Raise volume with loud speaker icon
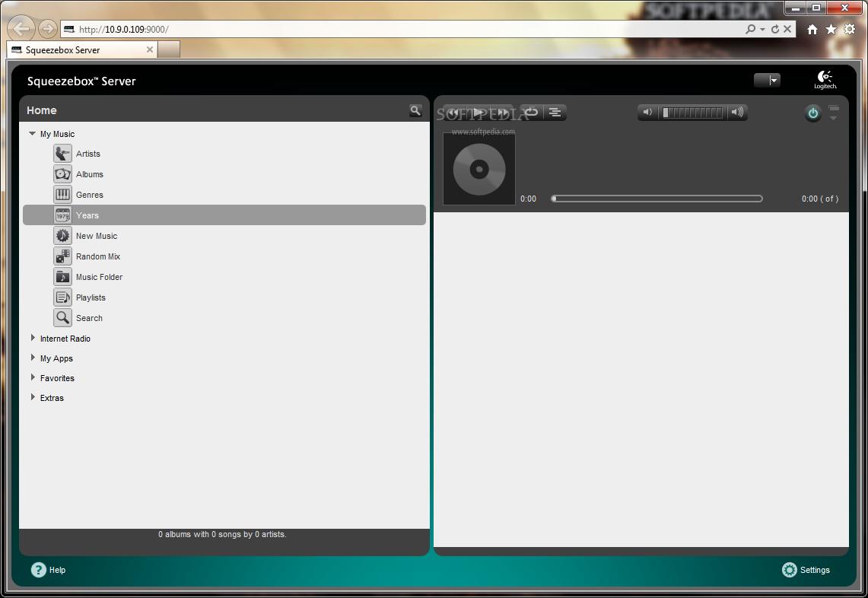Screen dimensions: 868x598 pos(737,113)
